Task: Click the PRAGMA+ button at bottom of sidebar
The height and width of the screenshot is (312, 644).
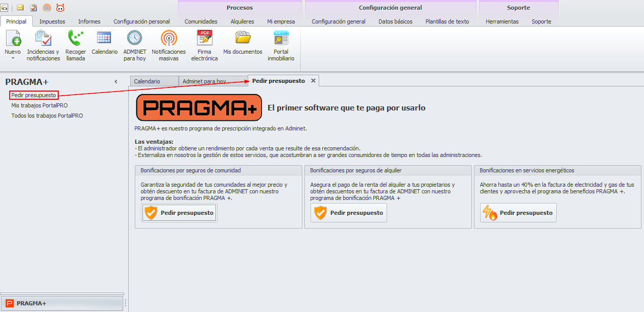Action: [62, 303]
